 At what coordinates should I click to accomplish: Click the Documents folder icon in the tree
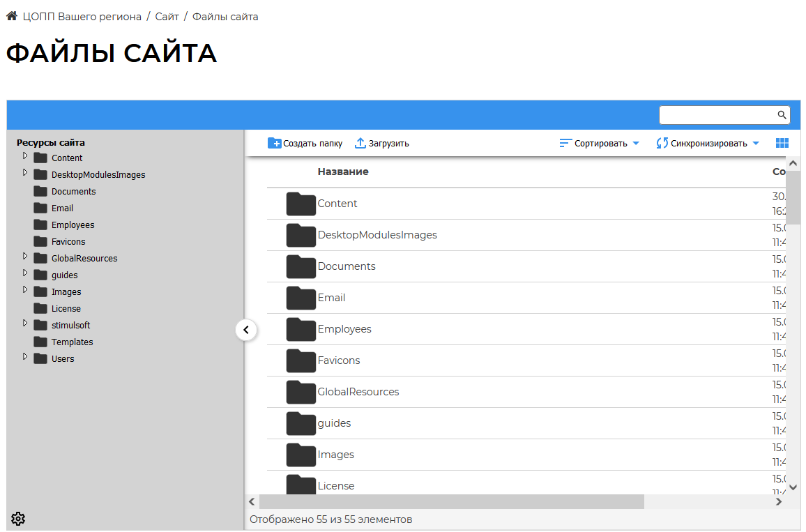click(x=40, y=192)
